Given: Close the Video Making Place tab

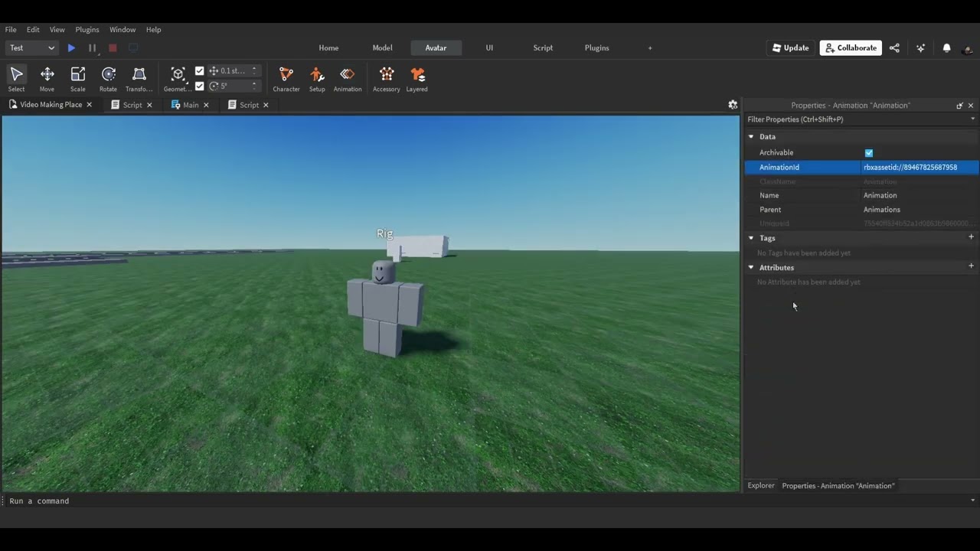Looking at the screenshot, I should pos(89,105).
